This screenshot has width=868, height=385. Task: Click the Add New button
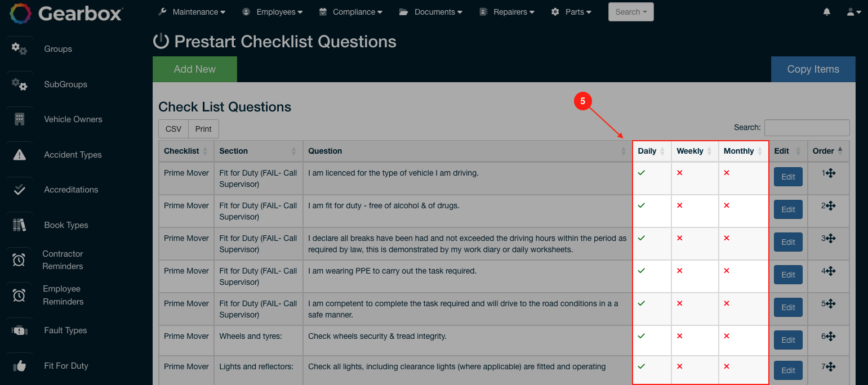pos(194,69)
